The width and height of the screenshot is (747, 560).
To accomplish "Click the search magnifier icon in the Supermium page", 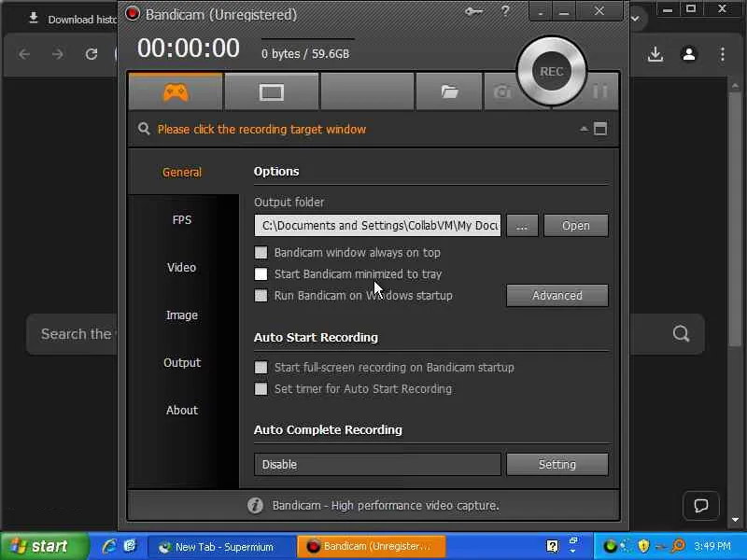I will 681,333.
